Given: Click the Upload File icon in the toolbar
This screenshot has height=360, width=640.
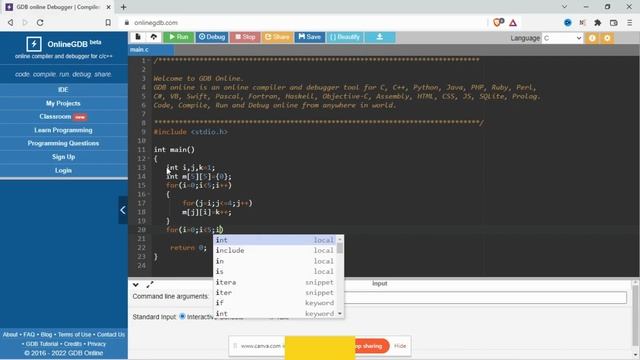Looking at the screenshot, I should click(x=154, y=37).
